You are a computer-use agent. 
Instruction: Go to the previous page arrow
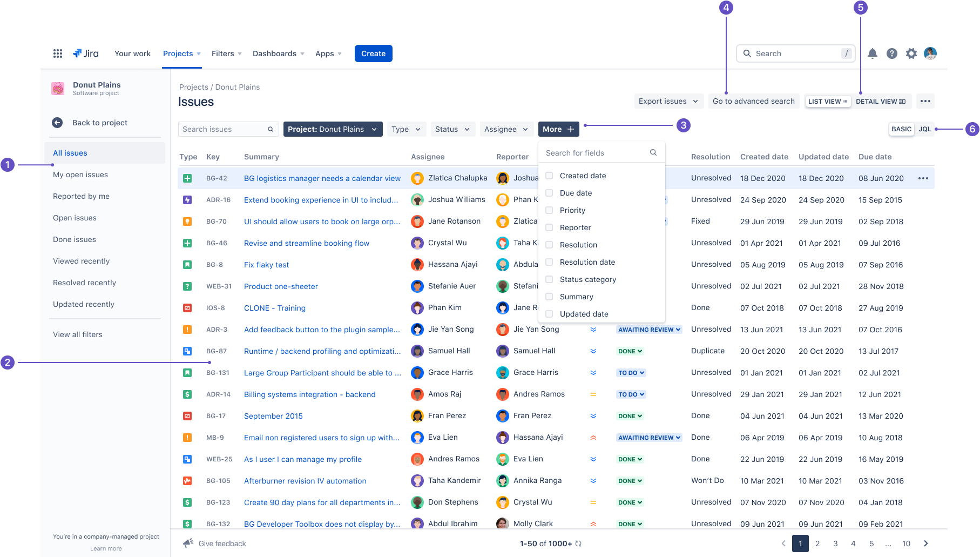[783, 543]
